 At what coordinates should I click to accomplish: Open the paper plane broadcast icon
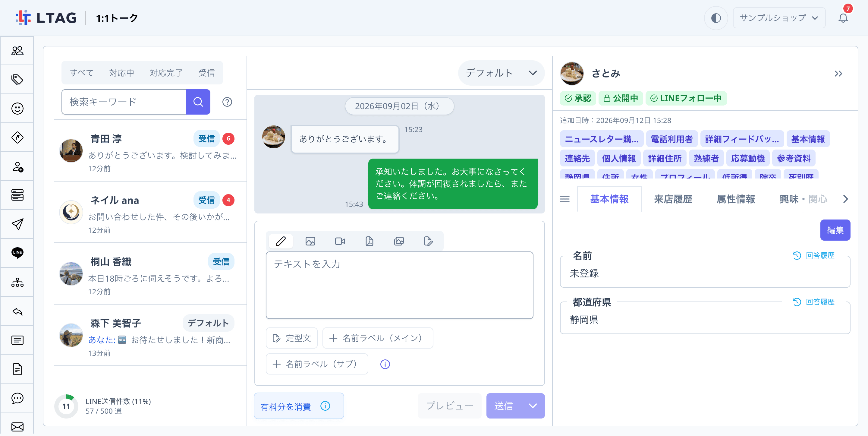click(x=17, y=224)
